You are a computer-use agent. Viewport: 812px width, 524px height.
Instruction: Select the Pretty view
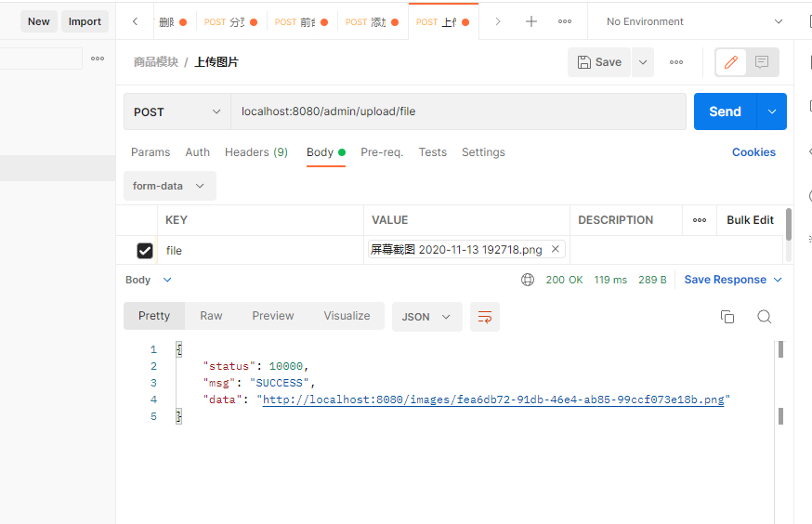click(154, 316)
